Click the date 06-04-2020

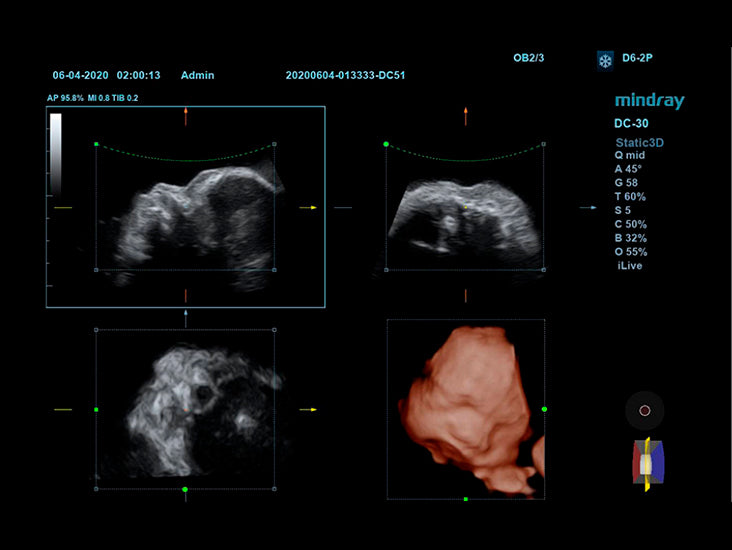pyautogui.click(x=80, y=75)
